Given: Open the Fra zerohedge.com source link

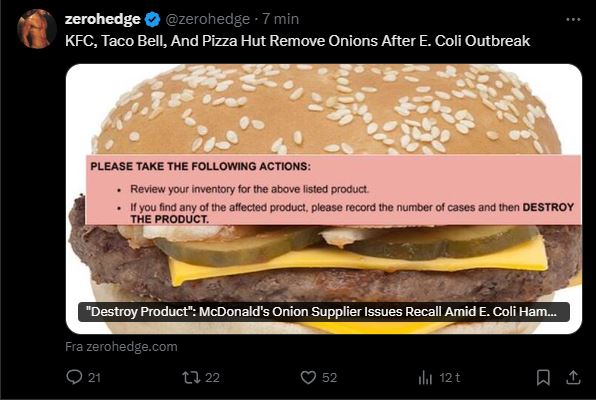Looking at the screenshot, I should click(121, 347).
